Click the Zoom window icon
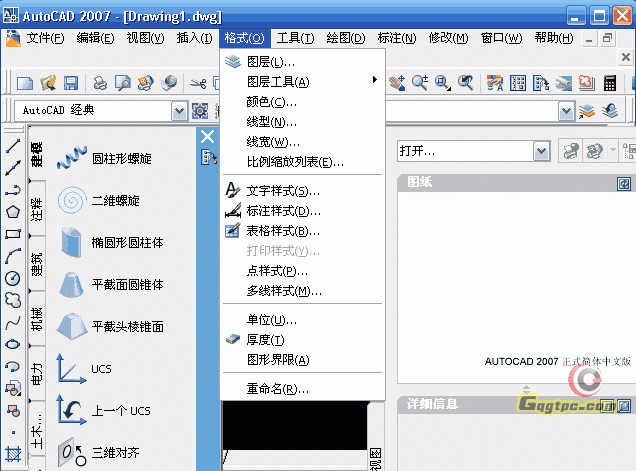The width and height of the screenshot is (636, 471). coord(443,83)
